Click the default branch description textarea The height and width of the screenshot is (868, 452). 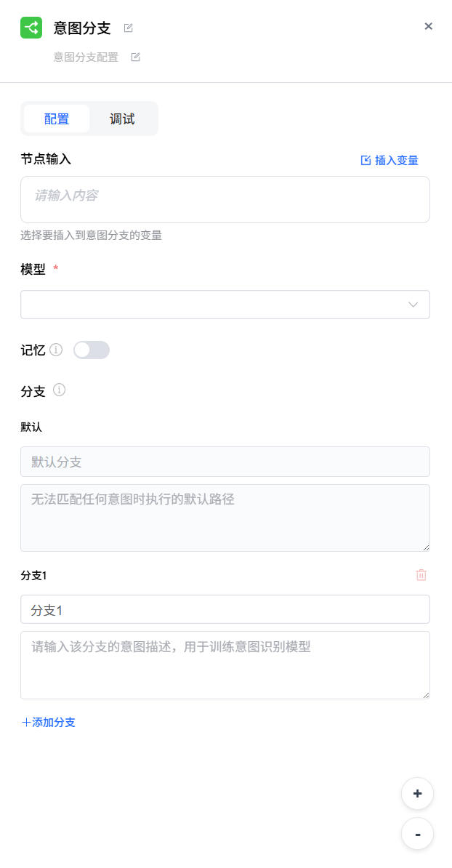(225, 518)
